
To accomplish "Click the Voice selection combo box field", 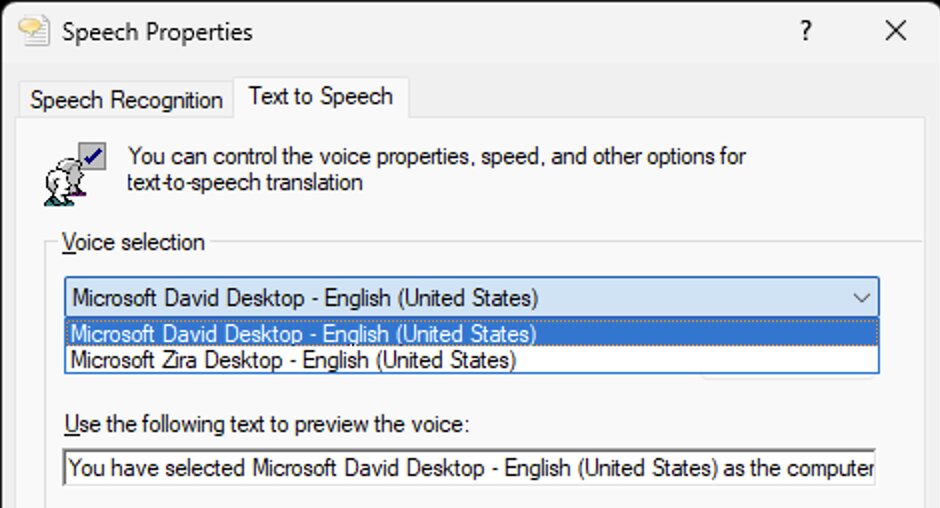I will pos(471,297).
